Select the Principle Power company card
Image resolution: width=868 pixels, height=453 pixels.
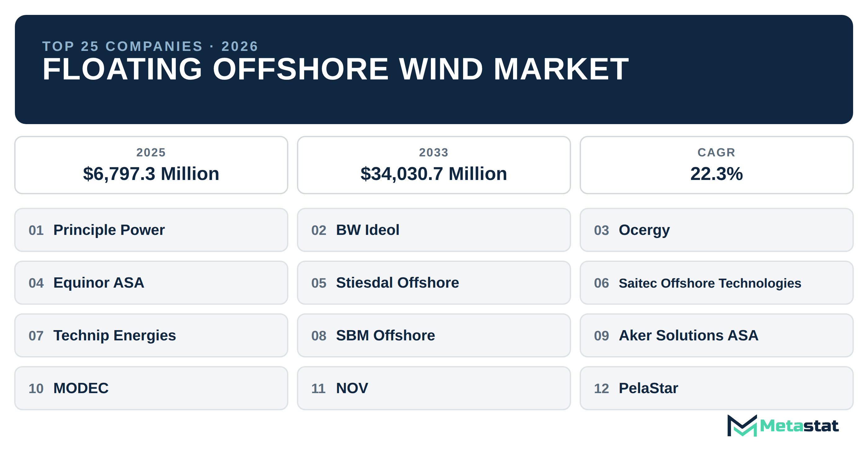click(151, 230)
